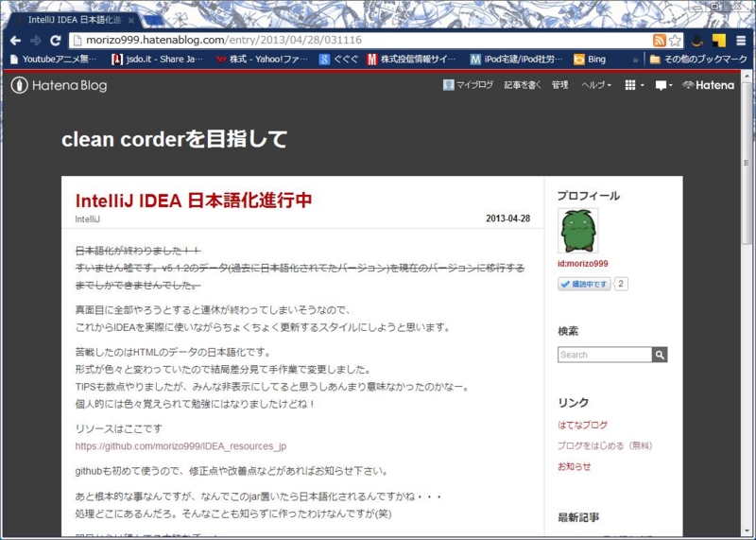Open the はてなブログ sidebar link
756x540 pixels.
point(582,426)
